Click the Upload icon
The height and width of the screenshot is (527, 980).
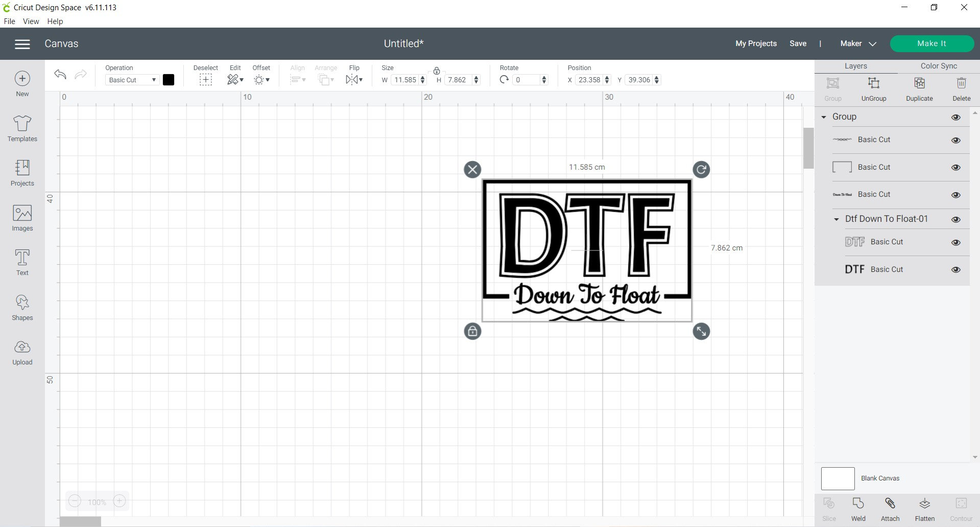[22, 351]
